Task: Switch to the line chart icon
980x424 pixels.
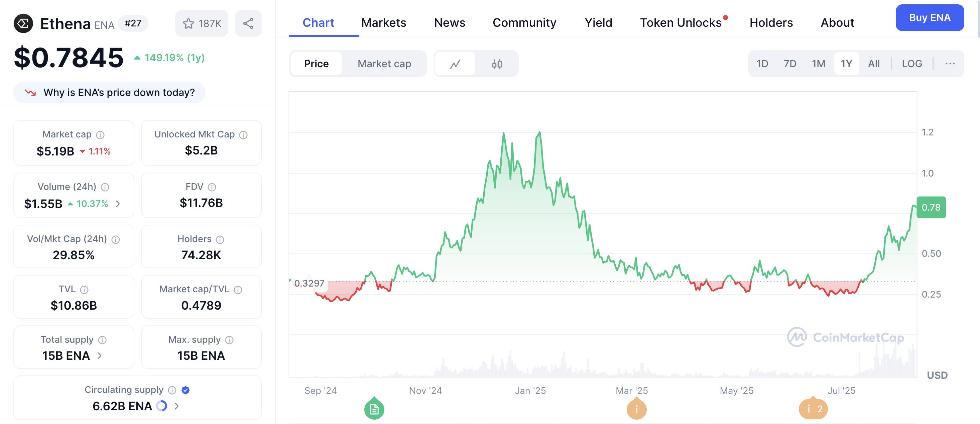Action: pos(455,64)
